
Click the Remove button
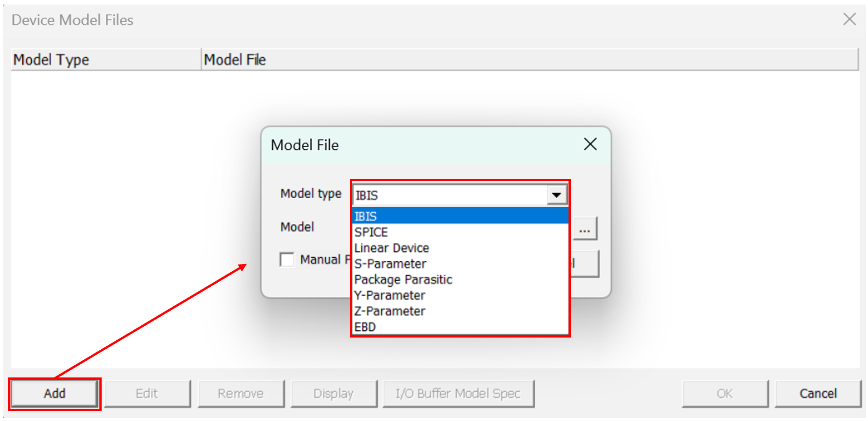(240, 393)
